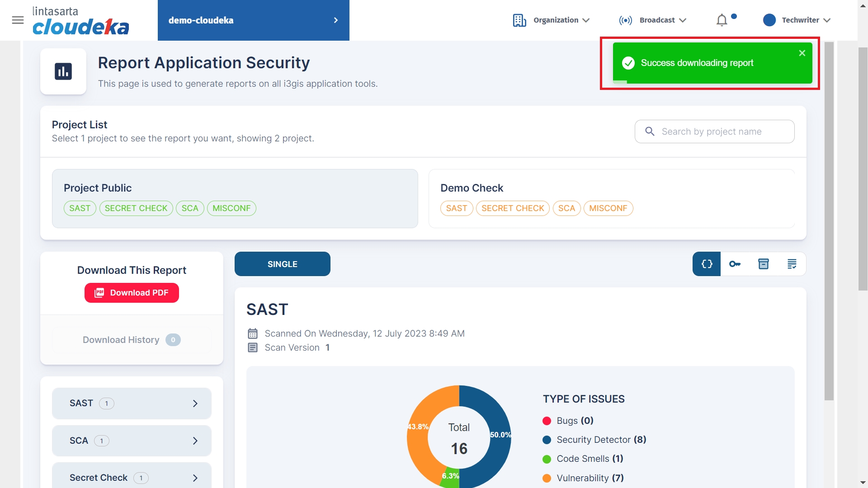Click the notification bell icon

722,20
